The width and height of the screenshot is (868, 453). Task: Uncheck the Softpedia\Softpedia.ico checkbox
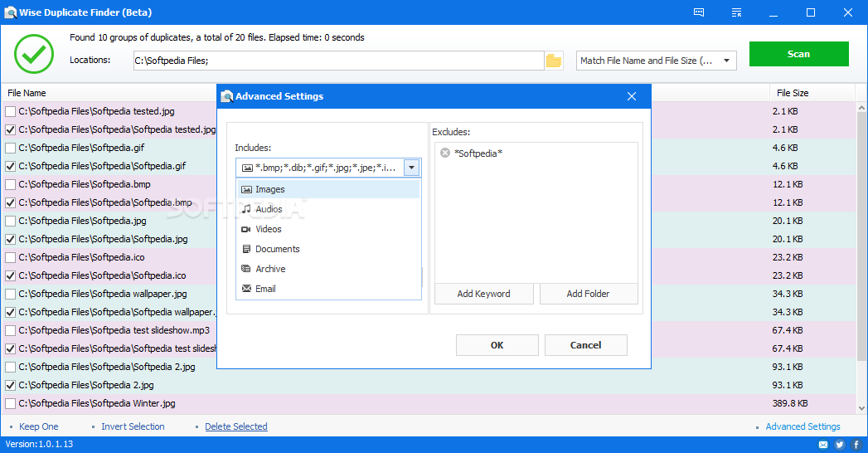pyautogui.click(x=10, y=275)
